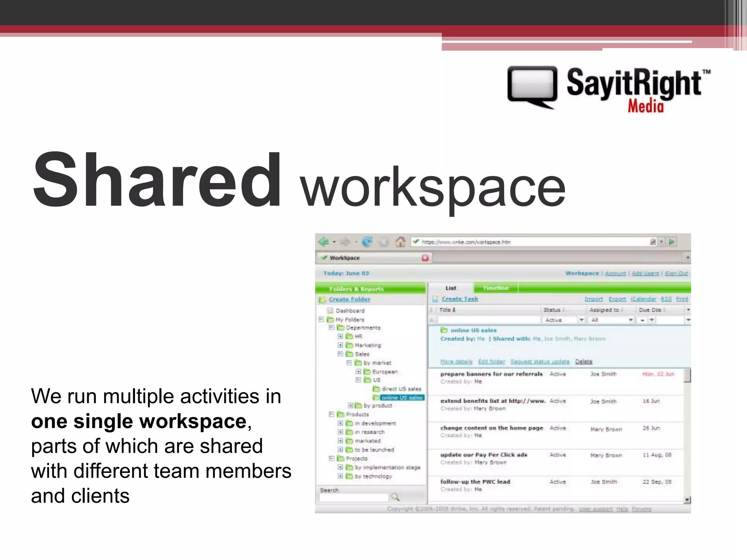Open task update our Pay Per Click ads
This screenshot has height=560, width=747.
point(484,455)
